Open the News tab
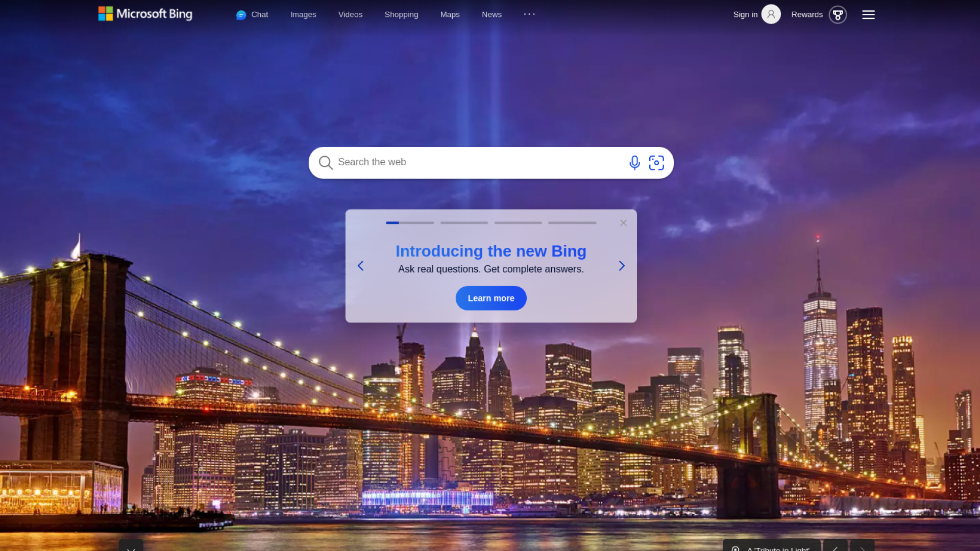The image size is (980, 551). [x=492, y=15]
